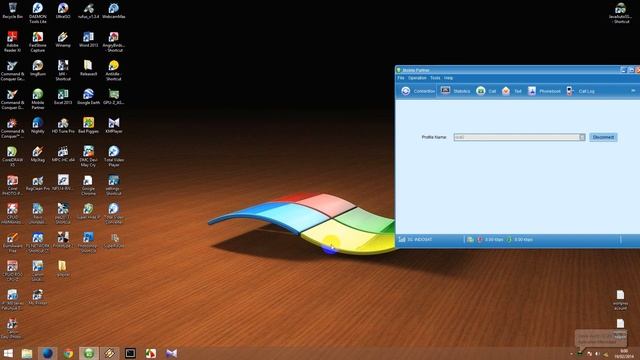
Task: Select the UltraISO desktop icon
Action: (x=63, y=11)
